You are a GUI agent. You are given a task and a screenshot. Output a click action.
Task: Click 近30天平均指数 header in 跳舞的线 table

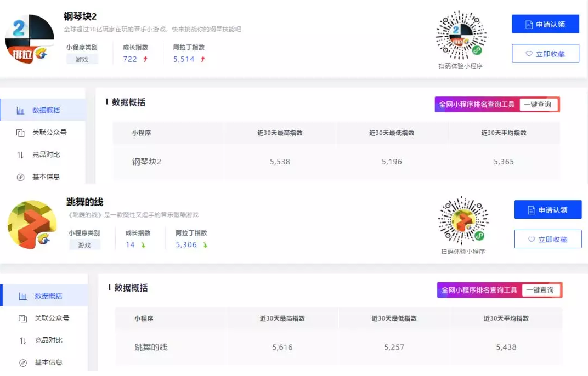pyautogui.click(x=506, y=318)
